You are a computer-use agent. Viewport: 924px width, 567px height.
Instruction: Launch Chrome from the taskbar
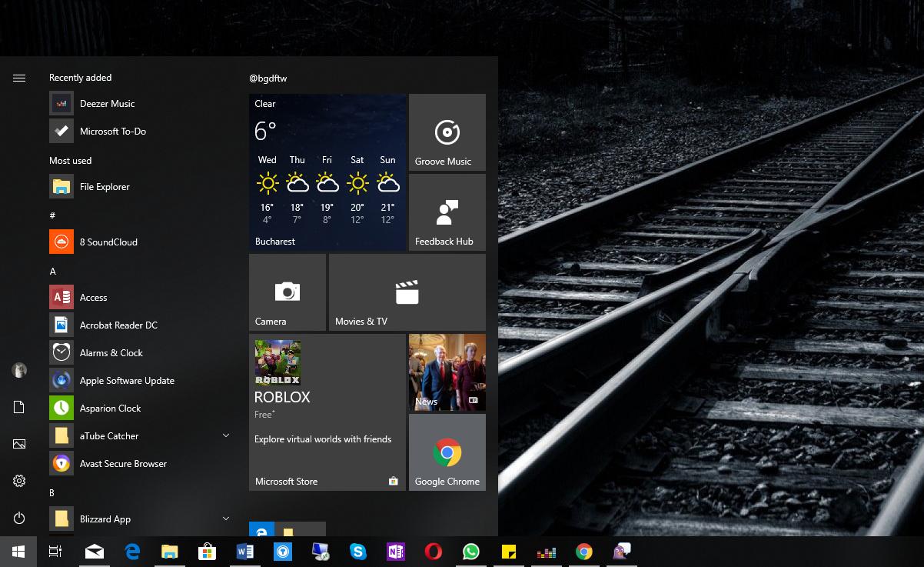coord(584,552)
